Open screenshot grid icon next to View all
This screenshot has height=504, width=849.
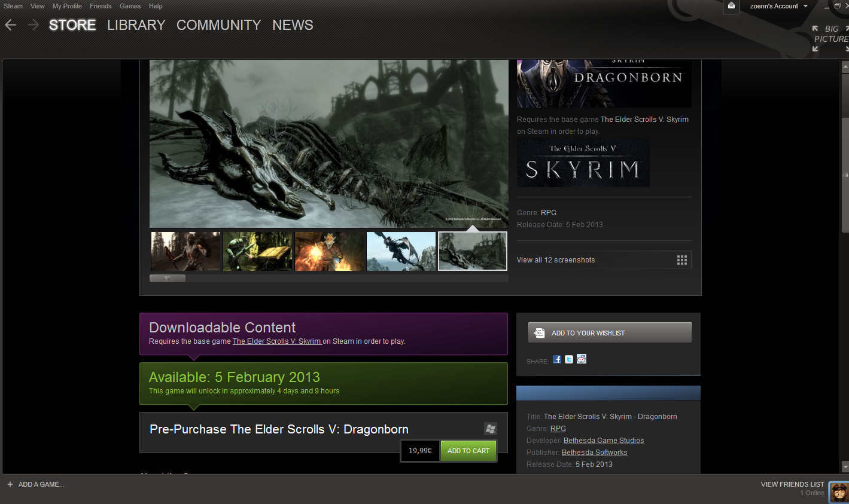tap(682, 260)
